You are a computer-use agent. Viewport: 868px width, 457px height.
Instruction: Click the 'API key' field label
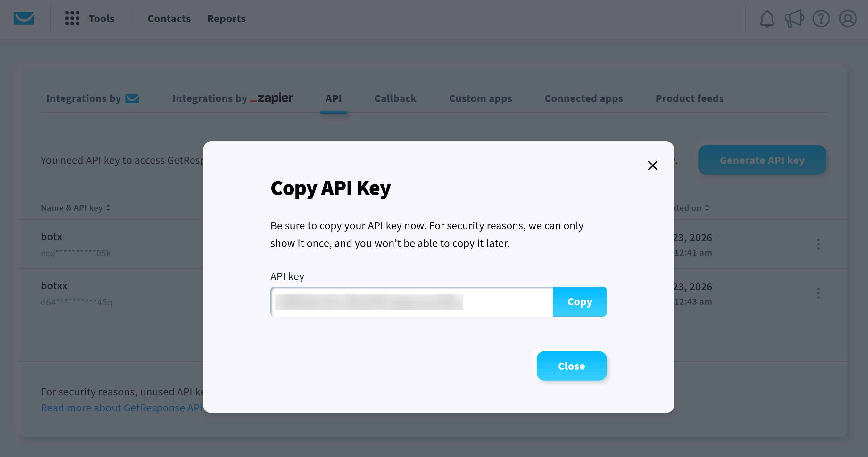tap(287, 276)
